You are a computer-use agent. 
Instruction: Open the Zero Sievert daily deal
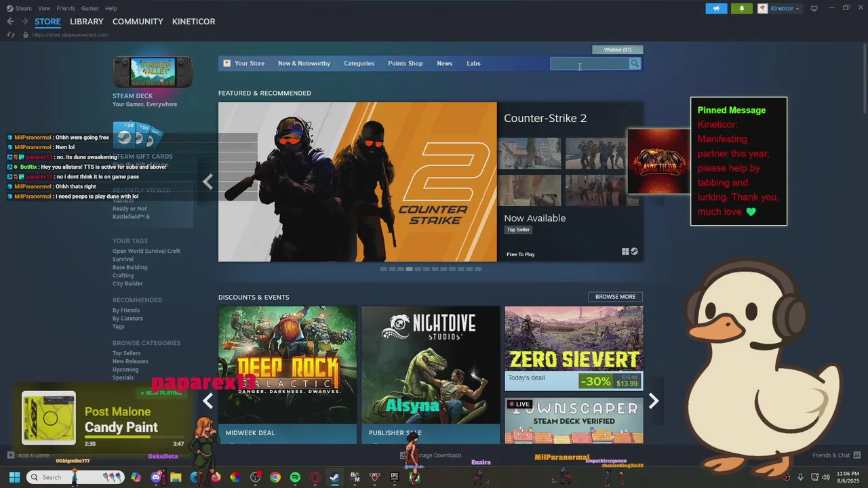pyautogui.click(x=574, y=348)
